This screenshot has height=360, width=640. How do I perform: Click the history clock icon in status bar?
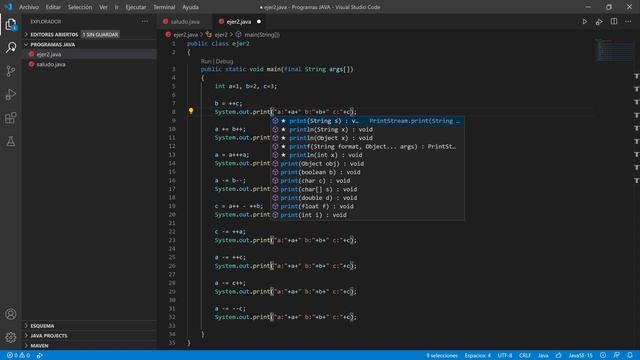603,355
